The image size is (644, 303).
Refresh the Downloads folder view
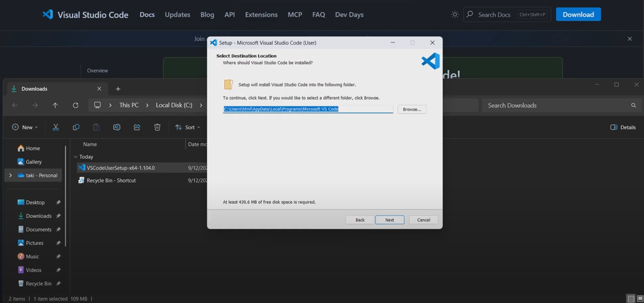click(75, 105)
